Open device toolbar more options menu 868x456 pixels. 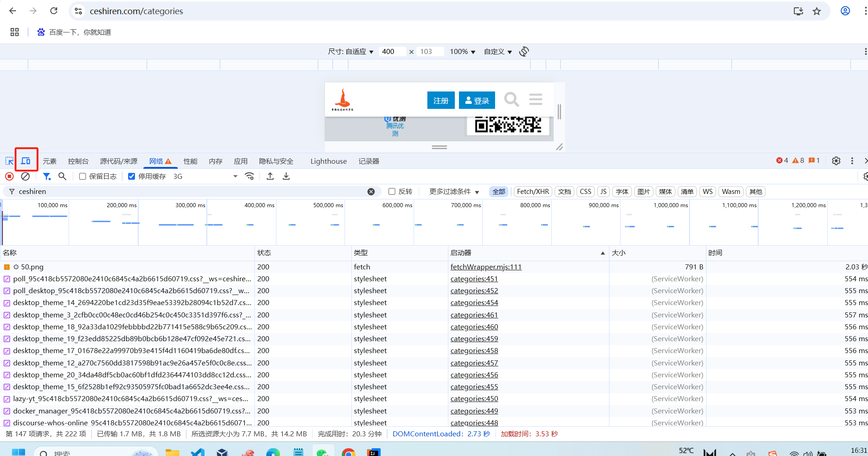(x=865, y=52)
